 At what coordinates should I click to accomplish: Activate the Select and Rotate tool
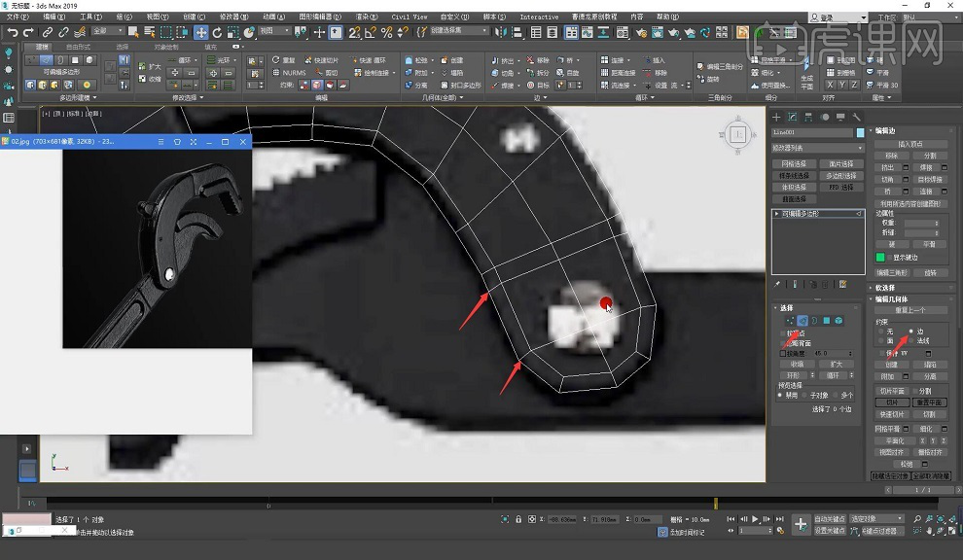click(x=217, y=32)
